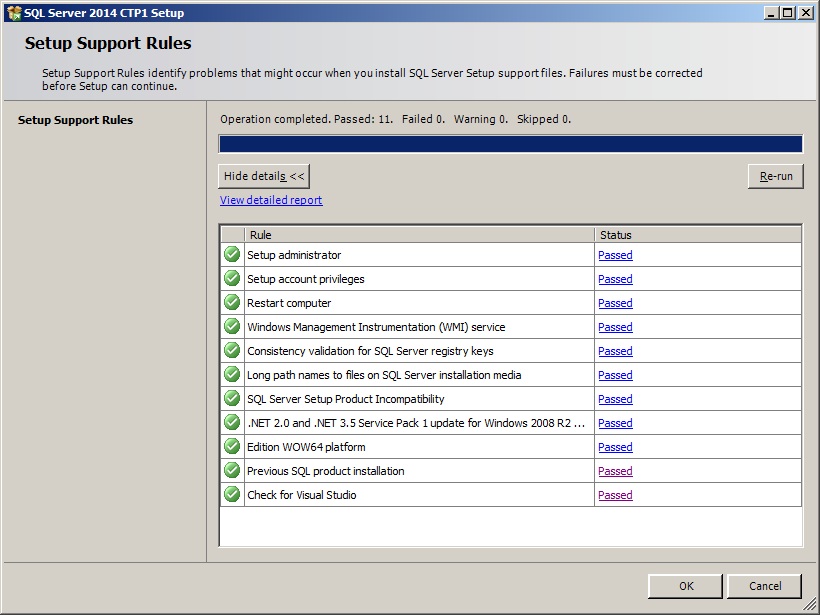Select Setup Support Rules in left pane

pyautogui.click(x=76, y=120)
